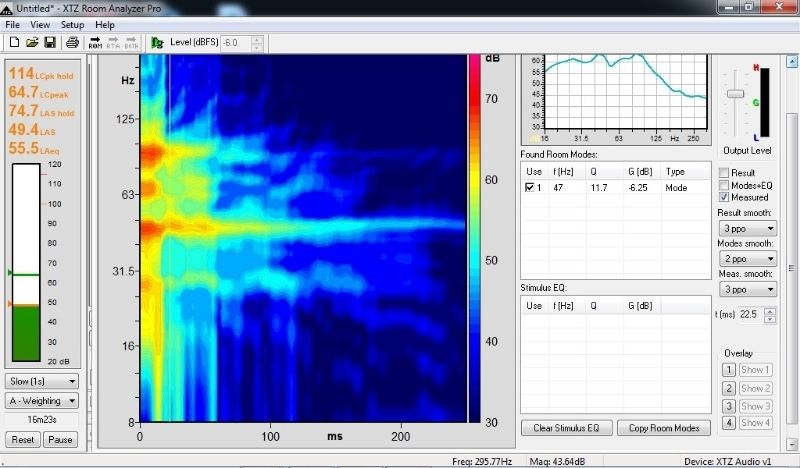Pause the sound level measurement
Viewport: 800px width, 468px height.
[60, 439]
